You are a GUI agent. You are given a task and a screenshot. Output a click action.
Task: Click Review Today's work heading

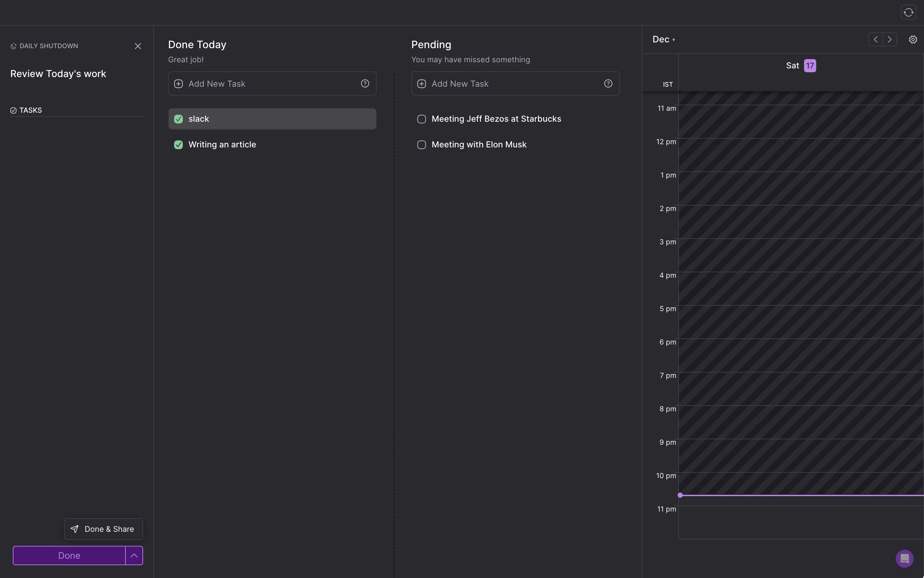pos(58,74)
